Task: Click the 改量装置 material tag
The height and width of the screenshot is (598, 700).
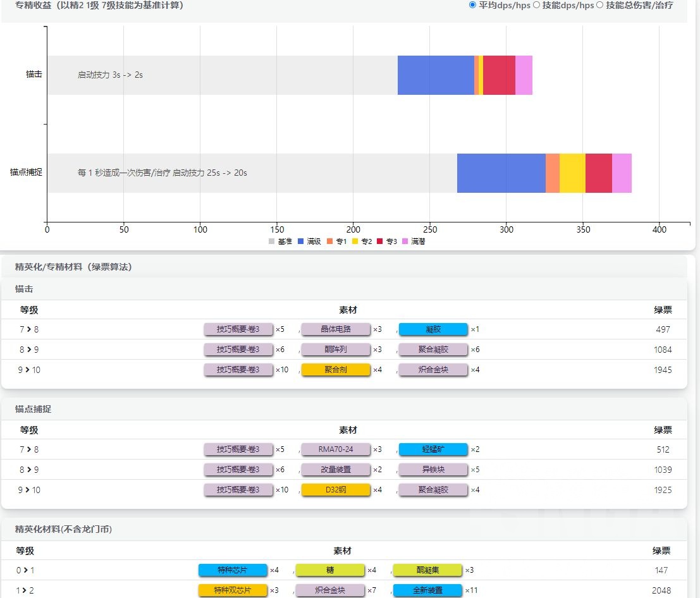Action: tap(336, 470)
